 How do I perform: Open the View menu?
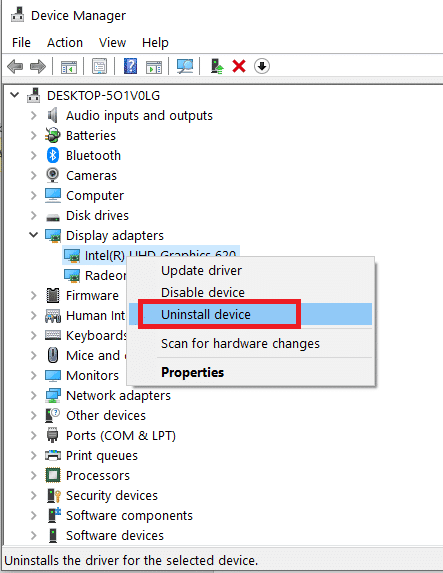click(112, 43)
